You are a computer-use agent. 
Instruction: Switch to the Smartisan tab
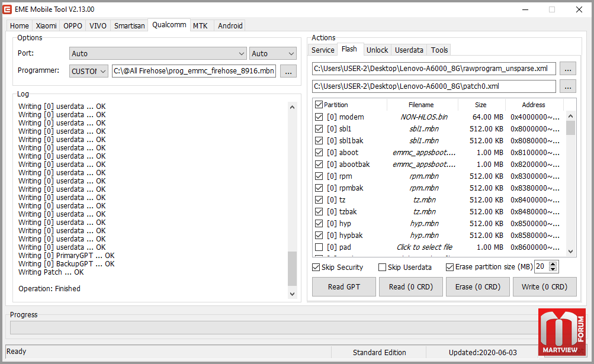pos(130,26)
